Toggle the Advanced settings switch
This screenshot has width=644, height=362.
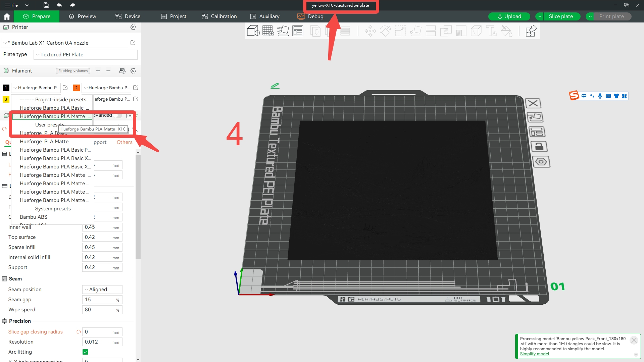tap(117, 115)
